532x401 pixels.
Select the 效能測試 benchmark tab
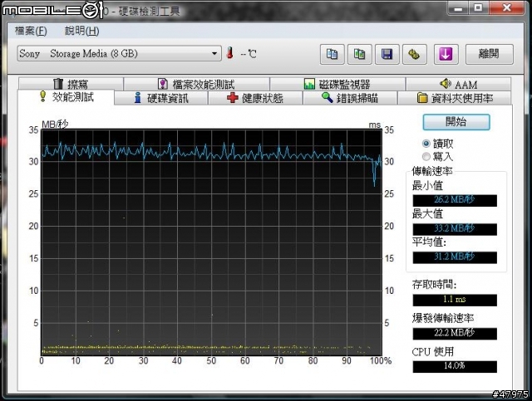(x=66, y=97)
